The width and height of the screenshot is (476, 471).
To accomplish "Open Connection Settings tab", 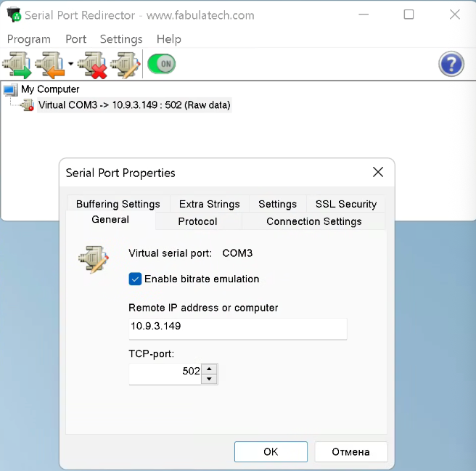I will click(x=314, y=221).
